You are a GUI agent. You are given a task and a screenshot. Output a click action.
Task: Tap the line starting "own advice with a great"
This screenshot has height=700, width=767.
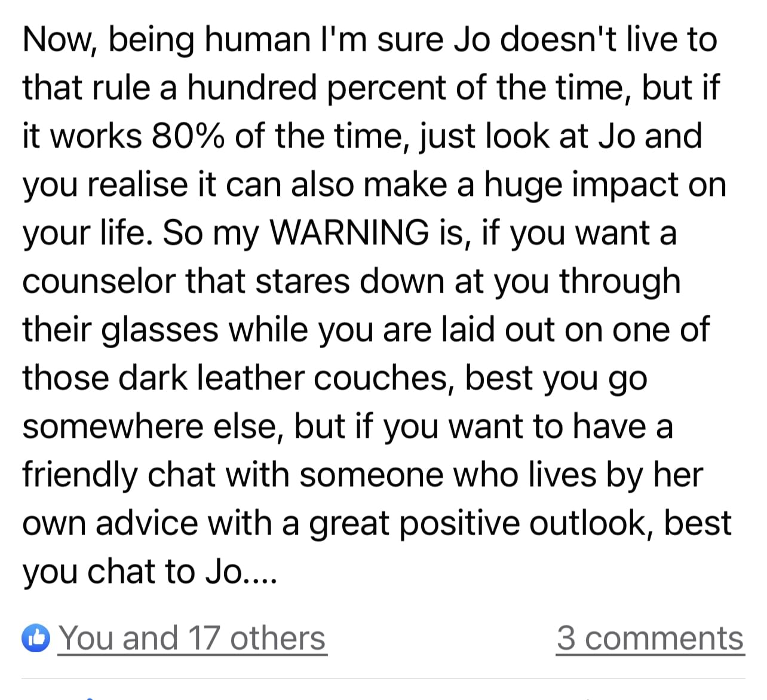pyautogui.click(x=377, y=523)
